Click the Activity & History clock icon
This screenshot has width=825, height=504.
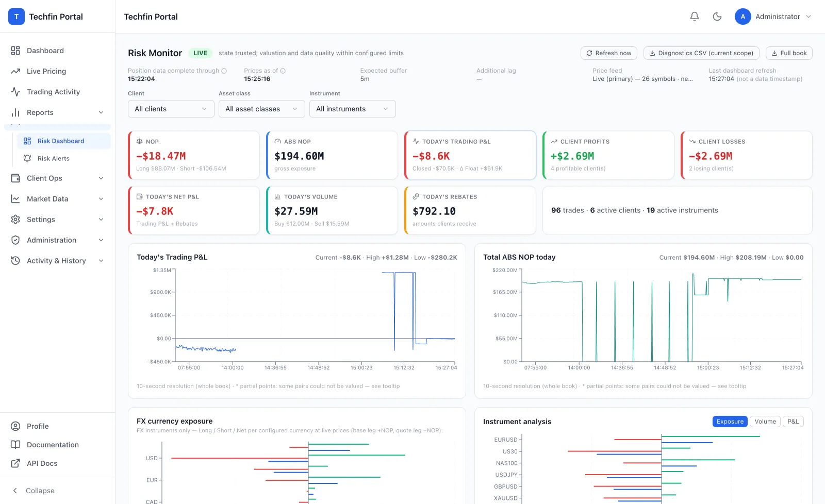point(15,261)
